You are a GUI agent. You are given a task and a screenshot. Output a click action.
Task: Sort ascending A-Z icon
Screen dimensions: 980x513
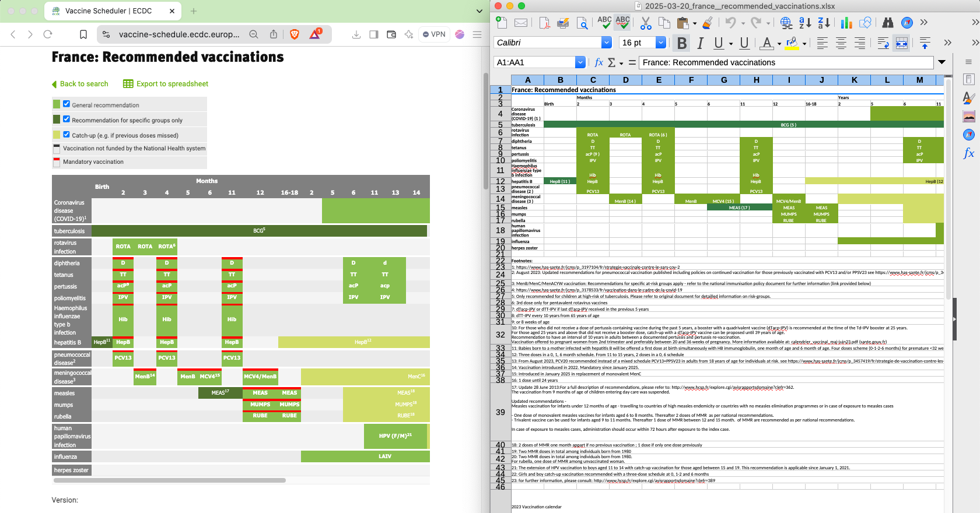click(x=805, y=23)
